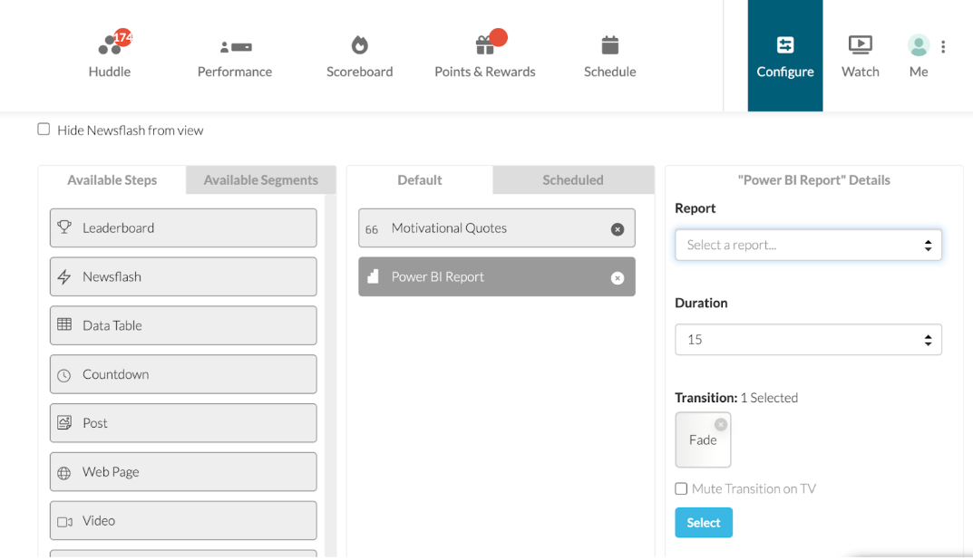Click the Countdown clock icon
This screenshot has width=973, height=560.
pyautogui.click(x=63, y=375)
